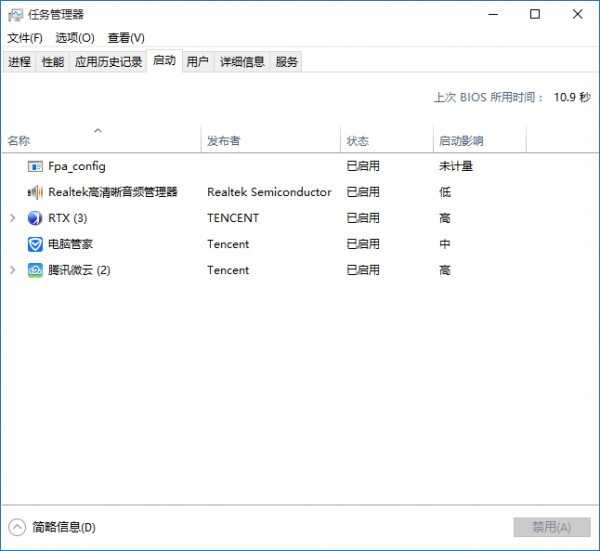600x551 pixels.
Task: Click the Fpa_config startup item icon
Action: 35,166
